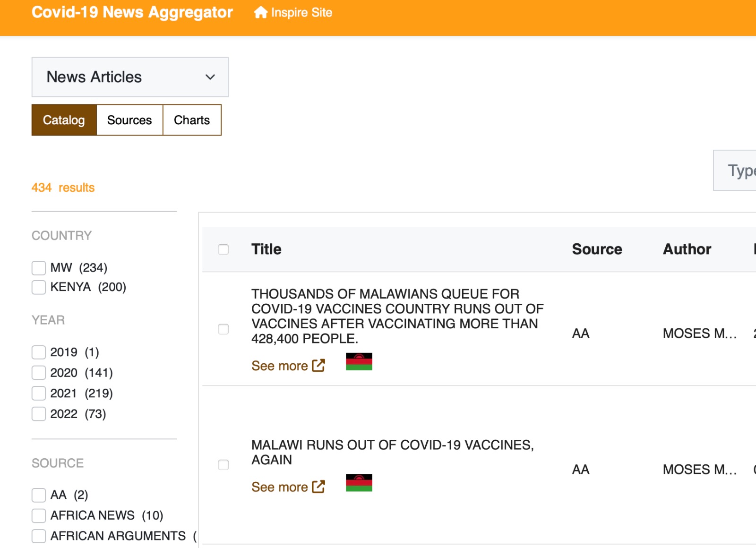Check the KENYA country filter
The height and width of the screenshot is (548, 756).
coord(39,287)
